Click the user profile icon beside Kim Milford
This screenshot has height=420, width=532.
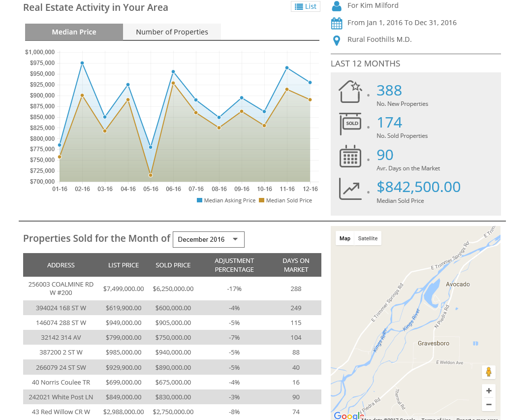point(337,6)
